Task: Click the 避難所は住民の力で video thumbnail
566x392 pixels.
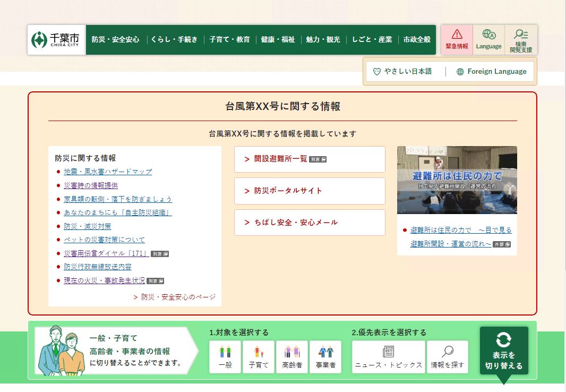Action: click(x=457, y=180)
